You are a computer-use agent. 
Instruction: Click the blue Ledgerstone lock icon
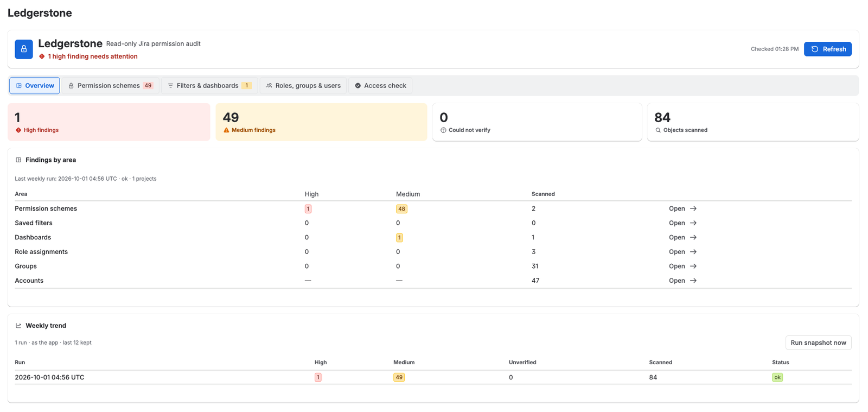point(24,49)
